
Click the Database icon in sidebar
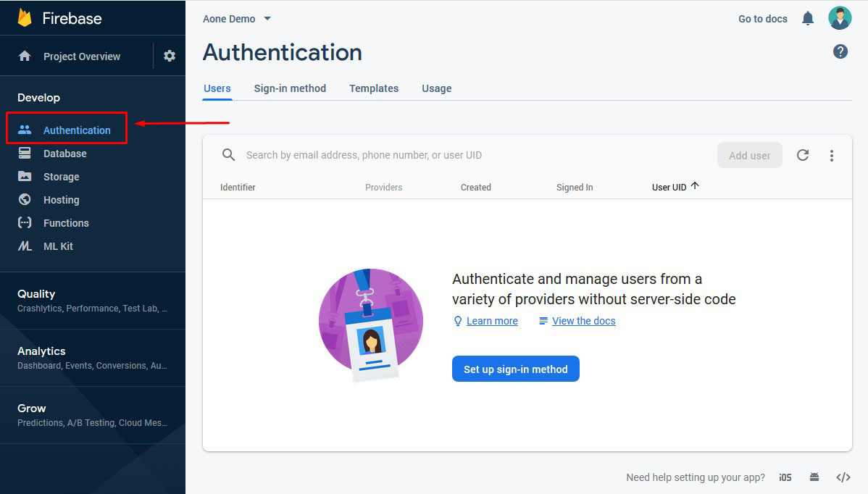(25, 154)
